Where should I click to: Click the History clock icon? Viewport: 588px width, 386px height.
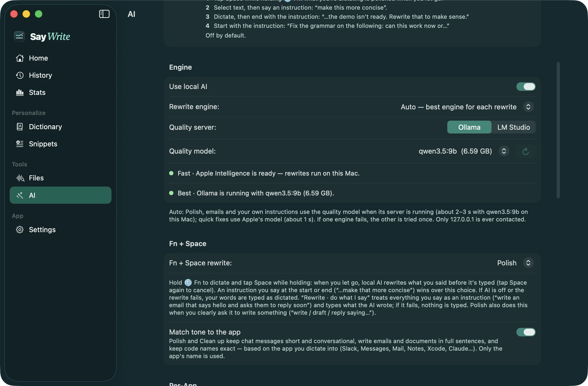20,75
